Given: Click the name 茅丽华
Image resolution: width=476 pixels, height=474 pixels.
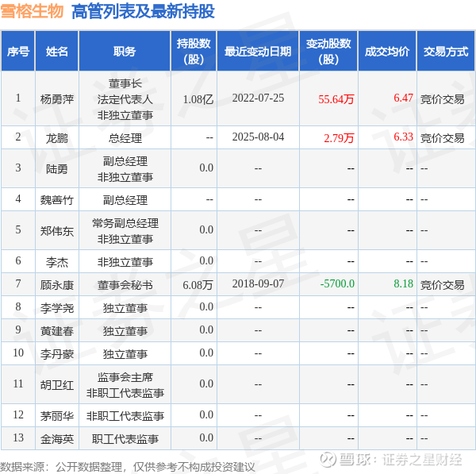Looking at the screenshot, I should tap(57, 416).
